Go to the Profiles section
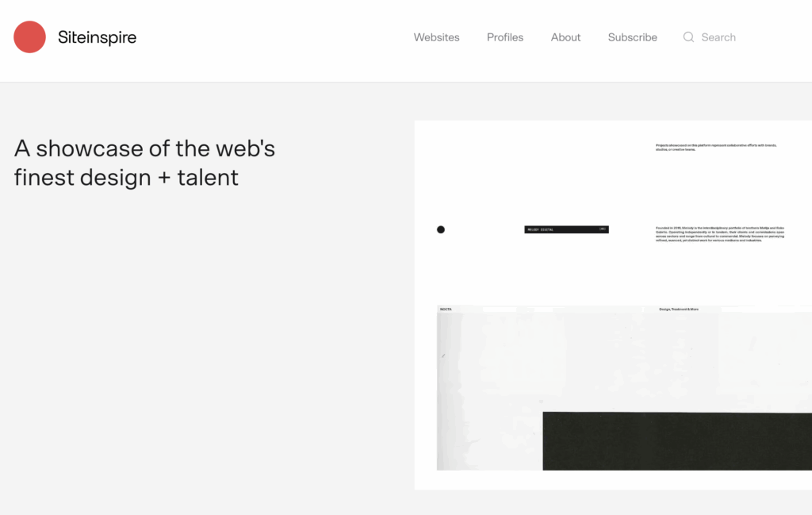The image size is (812, 515). tap(505, 37)
